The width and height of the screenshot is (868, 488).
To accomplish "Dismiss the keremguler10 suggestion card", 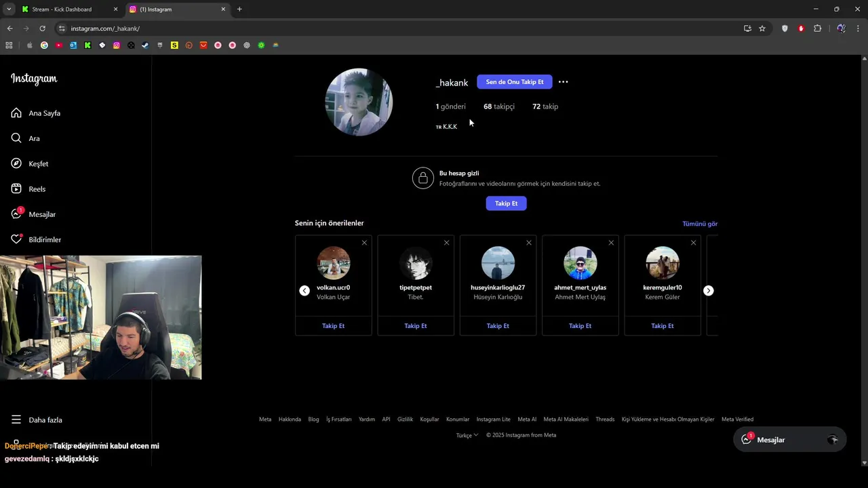I will (693, 243).
